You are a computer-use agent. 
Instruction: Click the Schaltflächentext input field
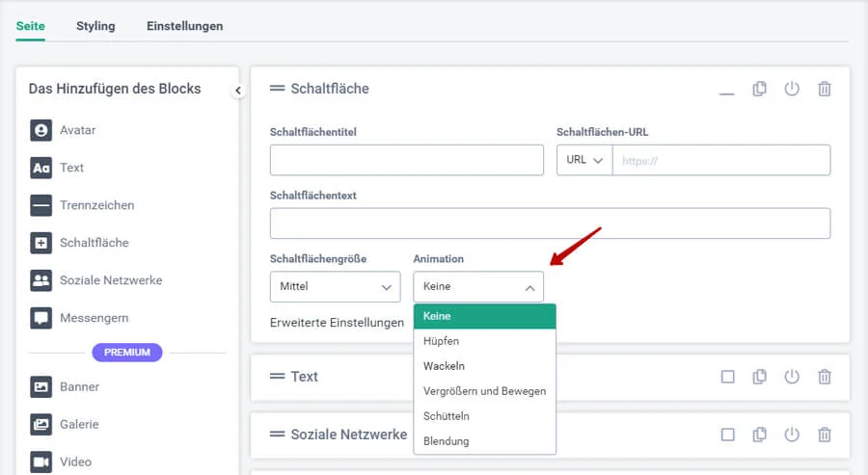[x=550, y=224]
